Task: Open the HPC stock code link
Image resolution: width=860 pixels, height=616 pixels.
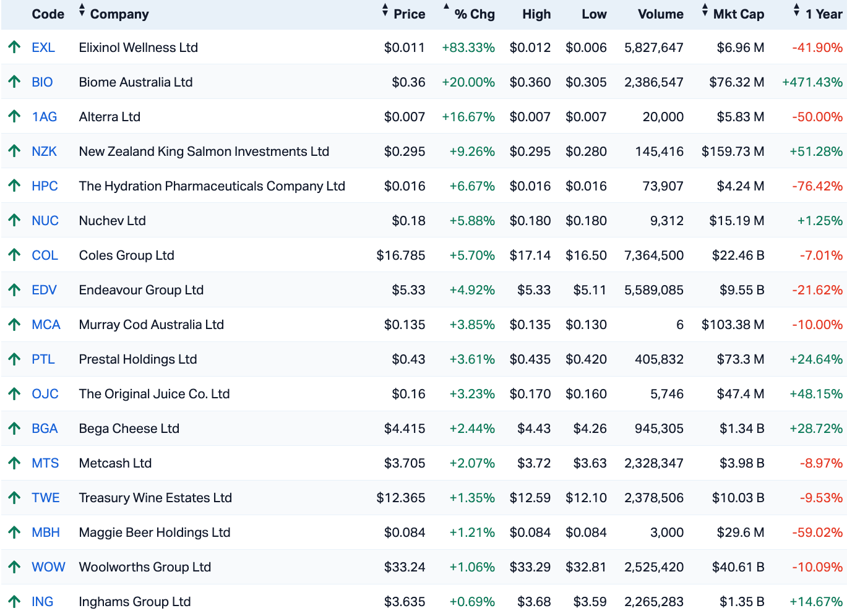Action: click(x=45, y=186)
